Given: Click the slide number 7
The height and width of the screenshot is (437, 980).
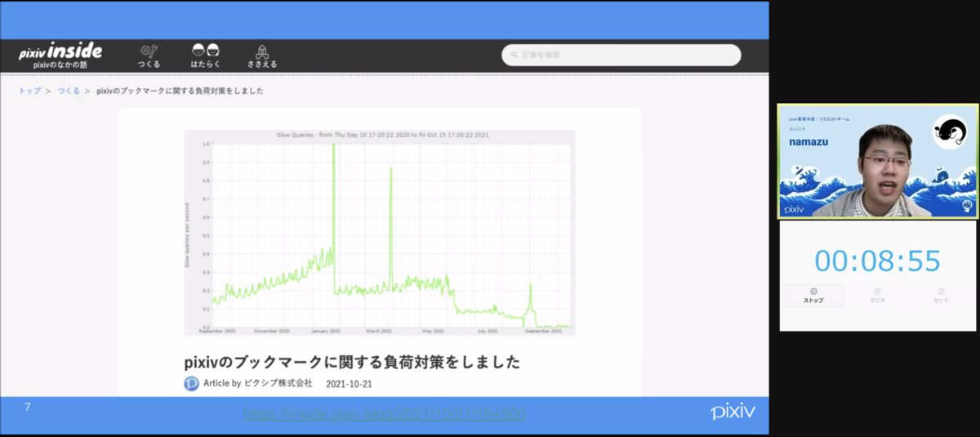Looking at the screenshot, I should click(27, 406).
